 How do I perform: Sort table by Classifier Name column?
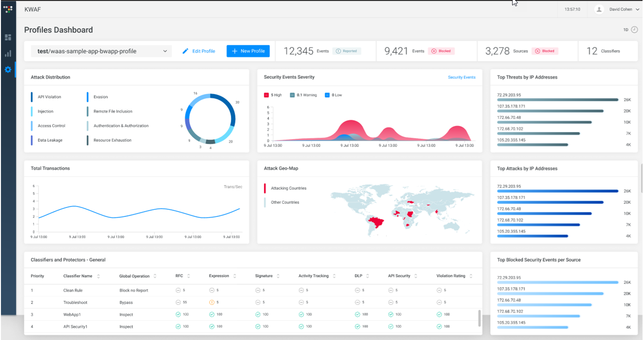[x=98, y=276]
